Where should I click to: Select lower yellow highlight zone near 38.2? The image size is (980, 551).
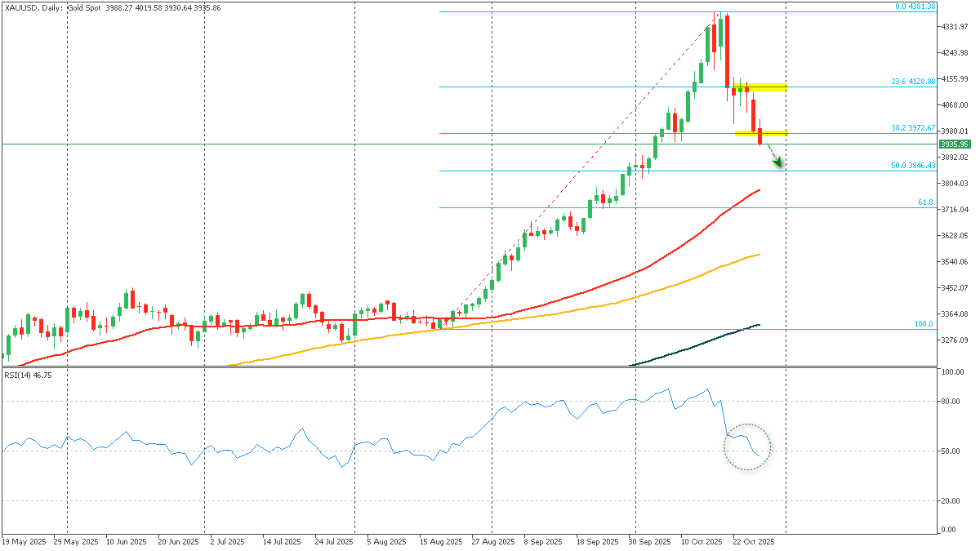coord(760,133)
